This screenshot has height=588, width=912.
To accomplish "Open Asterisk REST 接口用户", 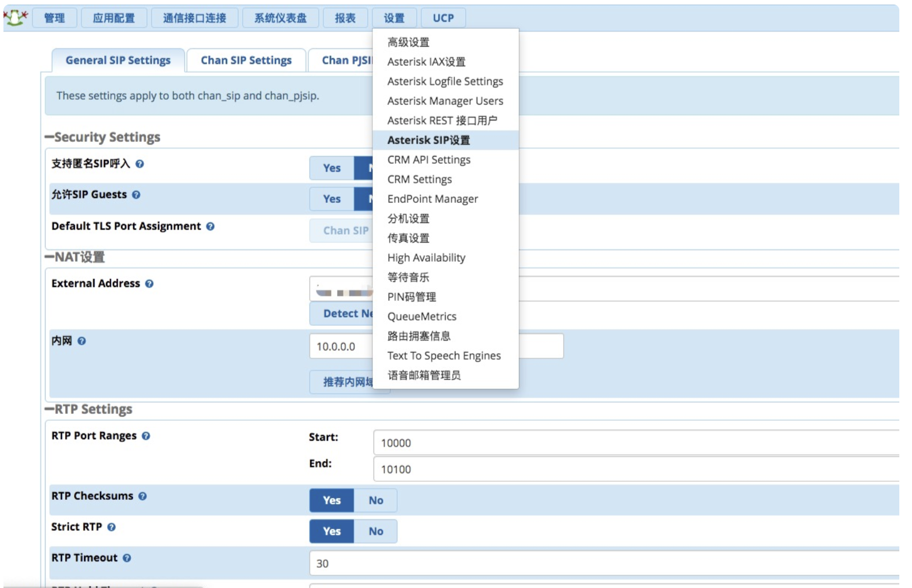I will 446,120.
